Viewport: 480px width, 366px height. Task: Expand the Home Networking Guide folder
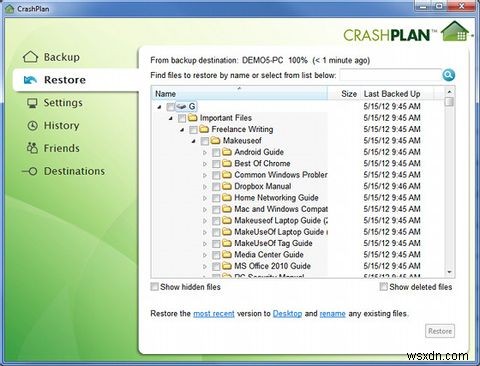coord(205,198)
